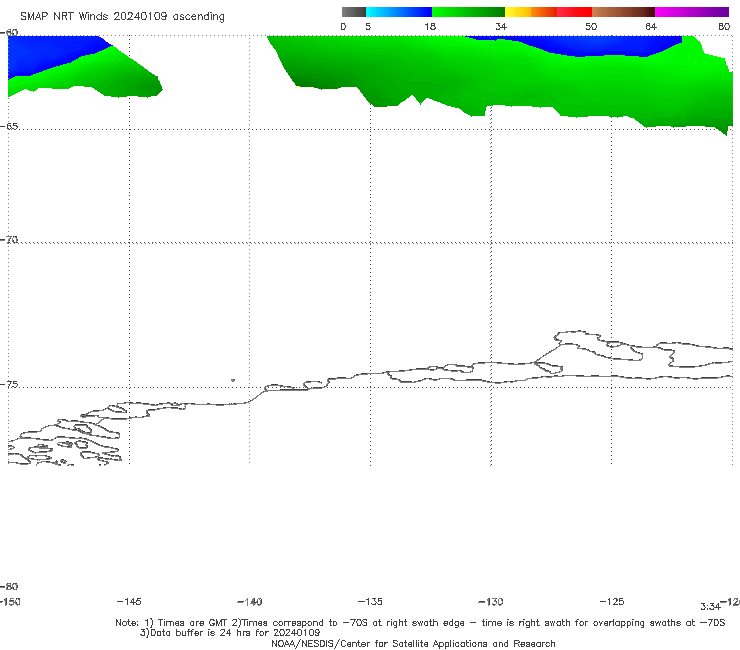Viewport: 740px width, 650px height.
Task: Click the swath time label '3:34'
Action: 710,607
